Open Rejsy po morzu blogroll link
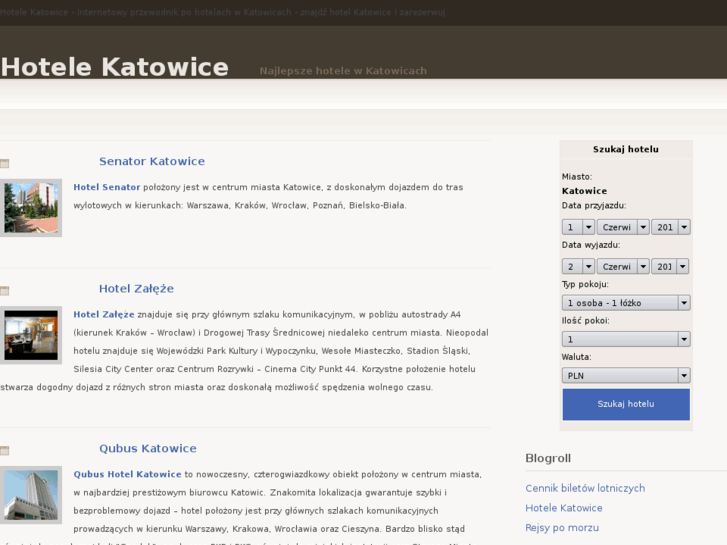 coord(562,528)
